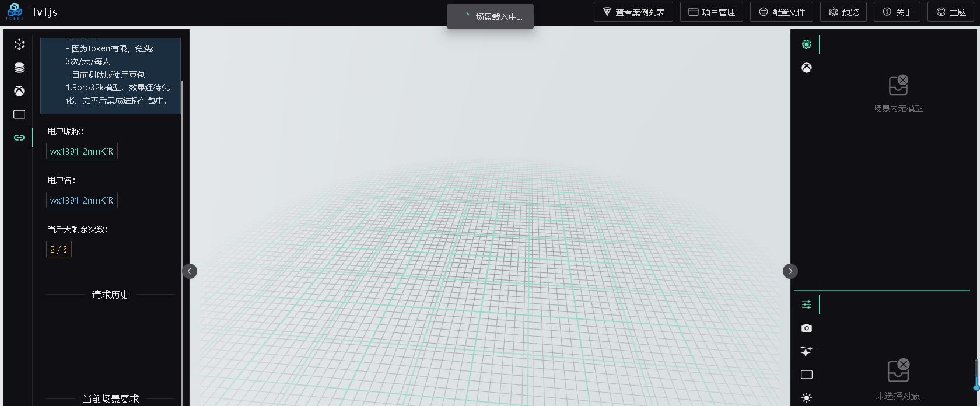Click the link chain icon in left sidebar

(19, 138)
